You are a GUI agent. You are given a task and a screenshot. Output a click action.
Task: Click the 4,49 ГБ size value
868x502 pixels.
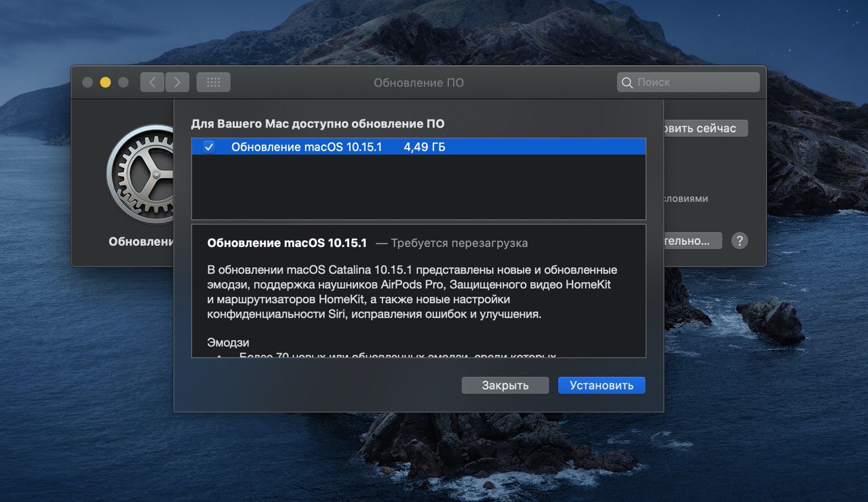[425, 147]
